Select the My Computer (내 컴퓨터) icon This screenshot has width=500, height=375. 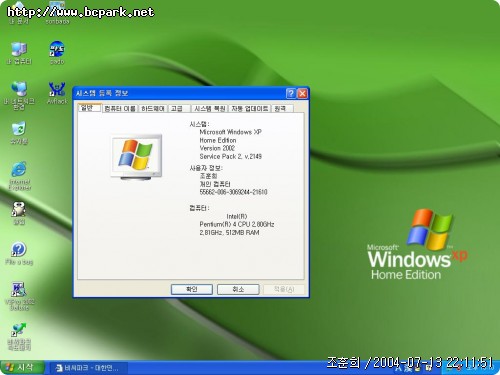coord(19,53)
